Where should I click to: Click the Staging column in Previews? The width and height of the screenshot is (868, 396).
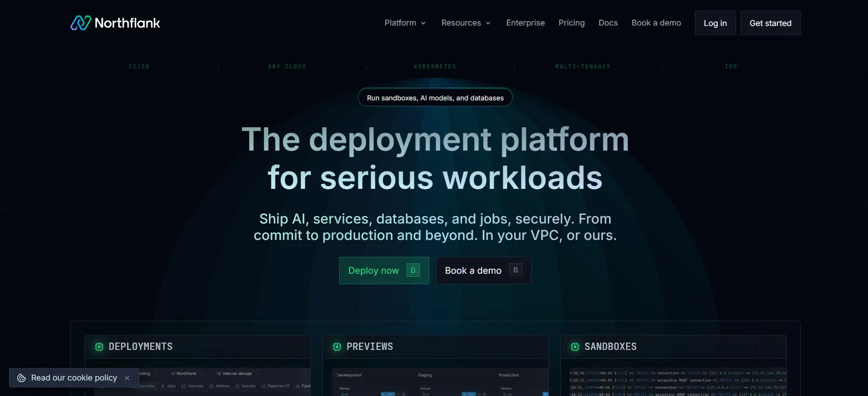425,375
